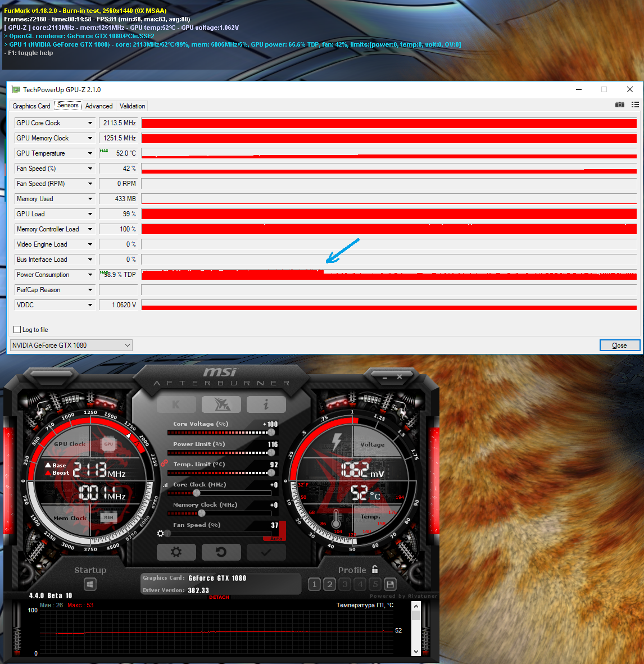The image size is (644, 664).
Task: Switch to Advanced tab
Action: click(99, 106)
